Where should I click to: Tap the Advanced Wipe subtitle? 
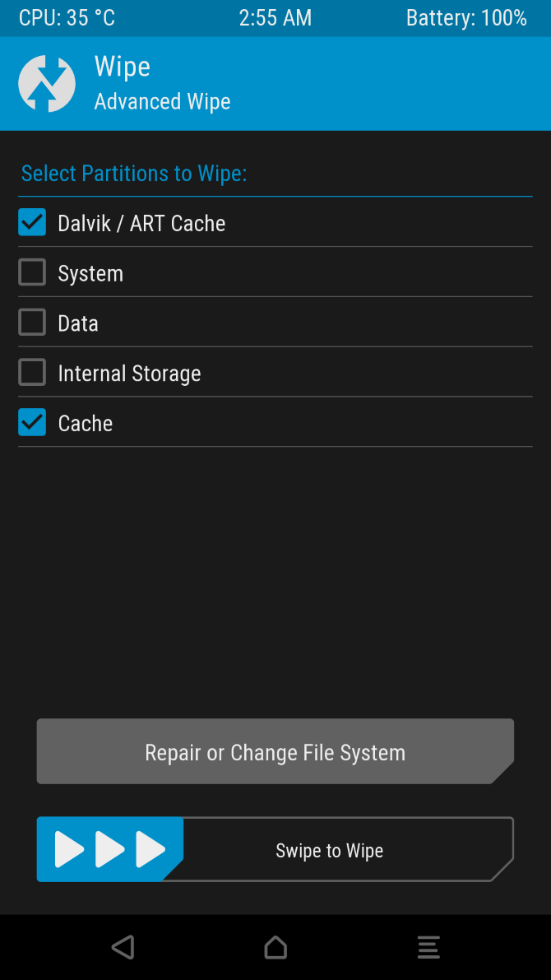tap(162, 101)
